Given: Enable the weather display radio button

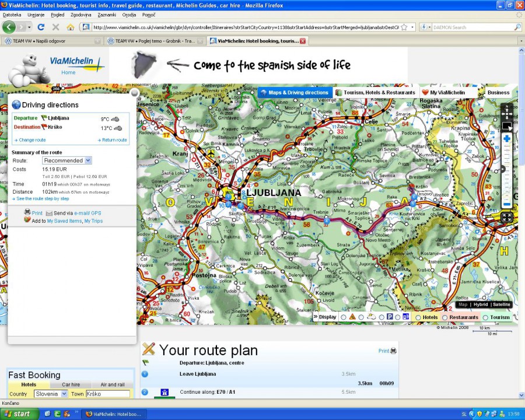Looking at the screenshot, I should coord(361,317).
